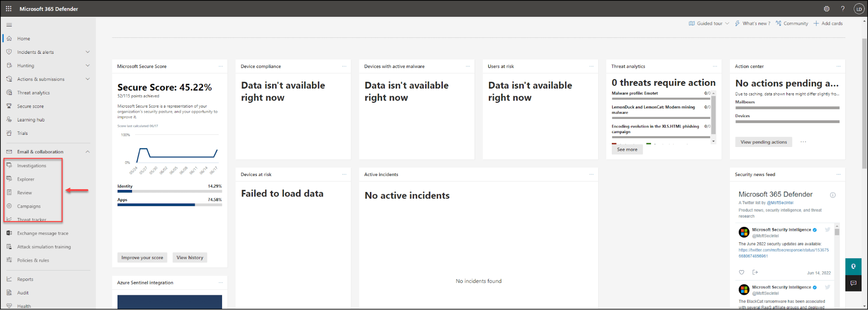Click the teal help widget icon
The image size is (868, 310).
pos(853,266)
